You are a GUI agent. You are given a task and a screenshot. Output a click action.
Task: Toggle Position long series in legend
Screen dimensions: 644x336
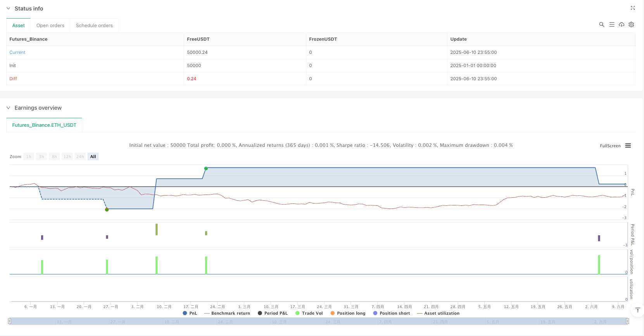(x=348, y=313)
